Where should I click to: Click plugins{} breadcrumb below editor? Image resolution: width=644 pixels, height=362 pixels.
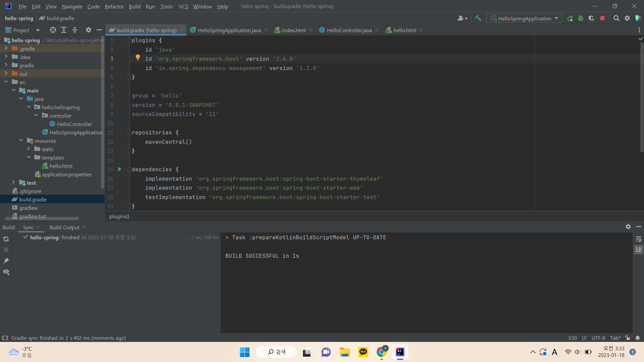119,216
